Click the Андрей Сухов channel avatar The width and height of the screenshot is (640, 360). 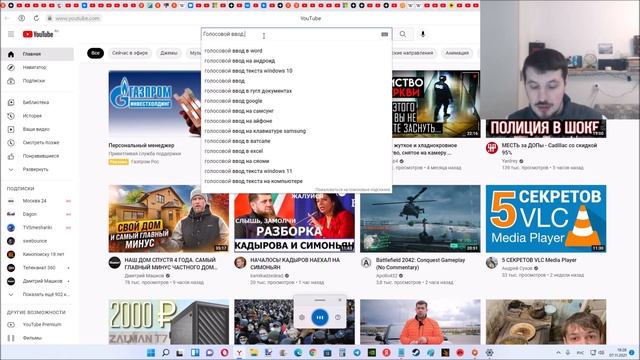[492, 262]
